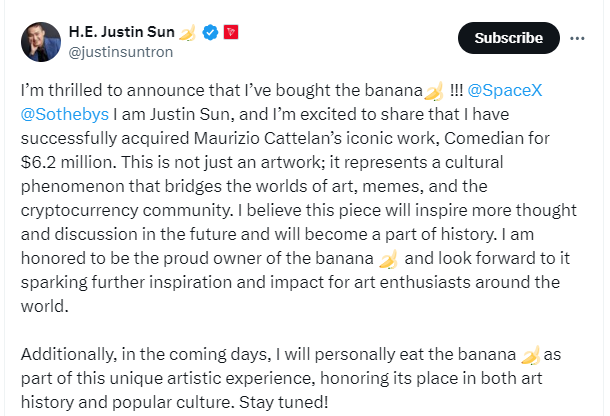Click the banana emoji after "bought the banana"
Viewport: 610px width, 416px height.
(x=434, y=91)
